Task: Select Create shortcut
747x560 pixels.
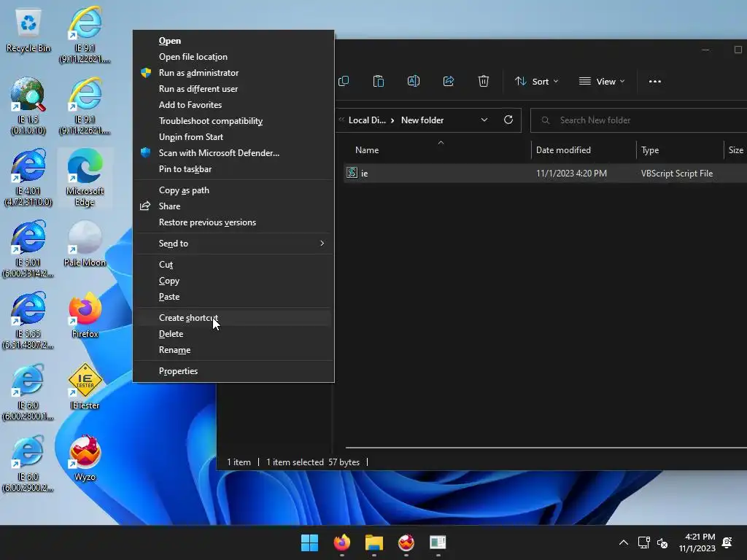Action: coord(233,318)
